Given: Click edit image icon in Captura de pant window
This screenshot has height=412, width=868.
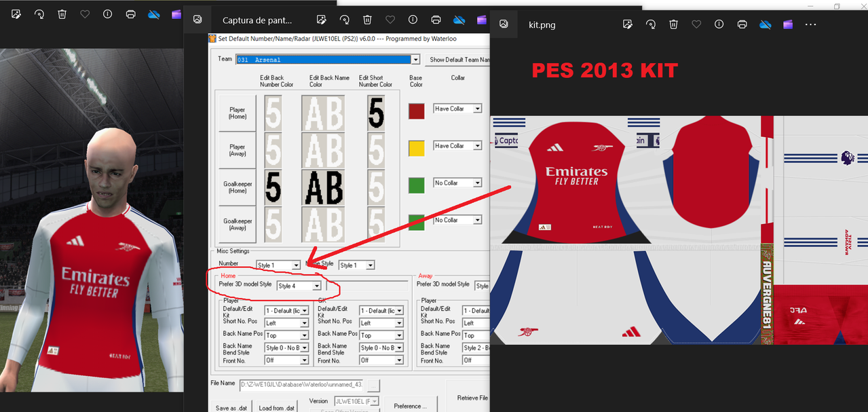Looking at the screenshot, I should tap(322, 20).
